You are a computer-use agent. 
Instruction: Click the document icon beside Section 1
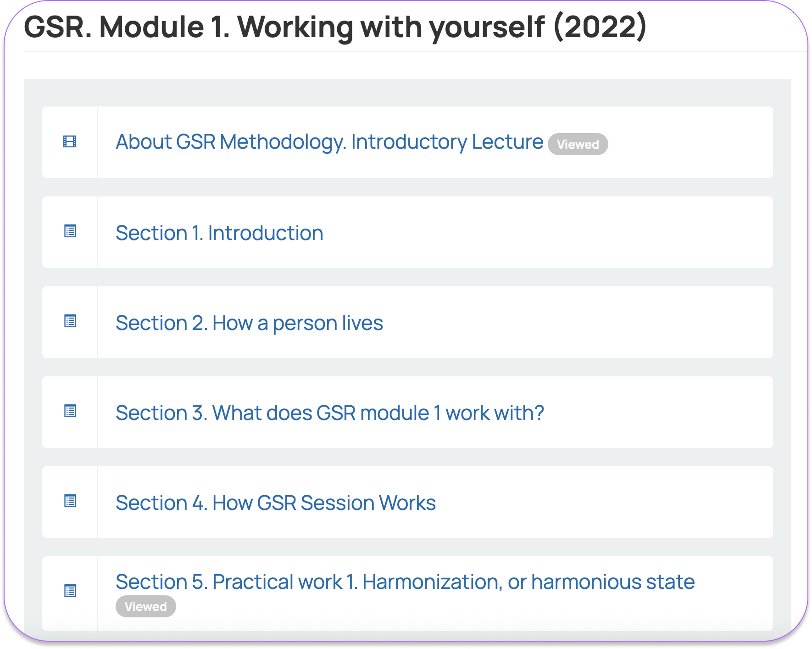point(70,231)
